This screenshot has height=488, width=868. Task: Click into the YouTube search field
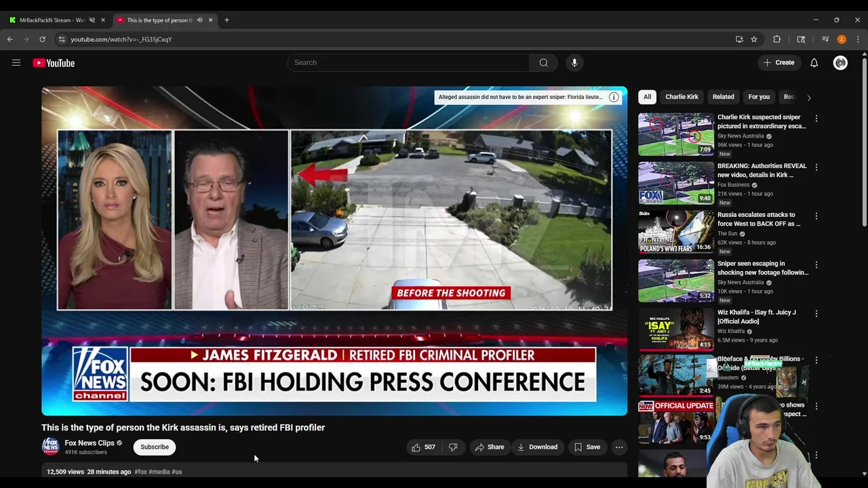pyautogui.click(x=408, y=62)
